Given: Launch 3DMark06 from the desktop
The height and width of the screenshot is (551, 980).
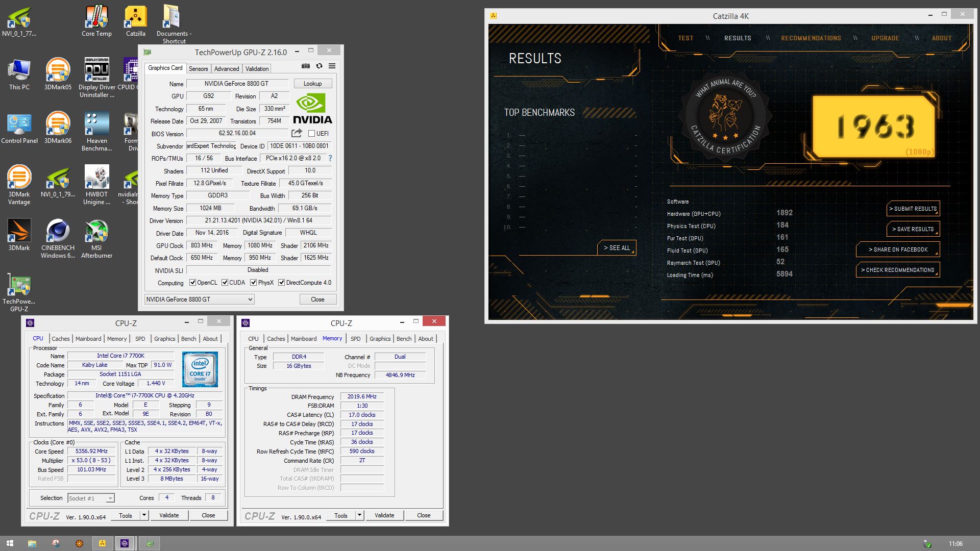Looking at the screenshot, I should [58, 128].
